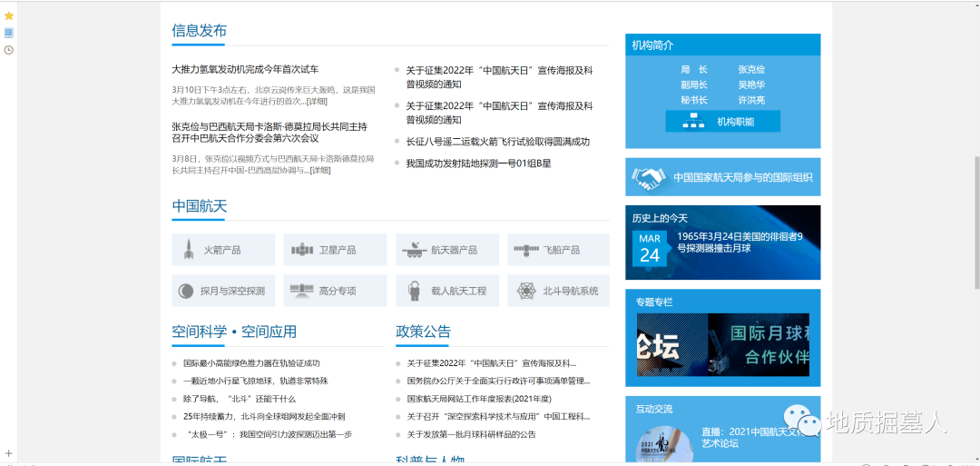Viewport: 980px width, 466px height.
Task: Open the reading list icon in sidebar
Action: coord(9,33)
